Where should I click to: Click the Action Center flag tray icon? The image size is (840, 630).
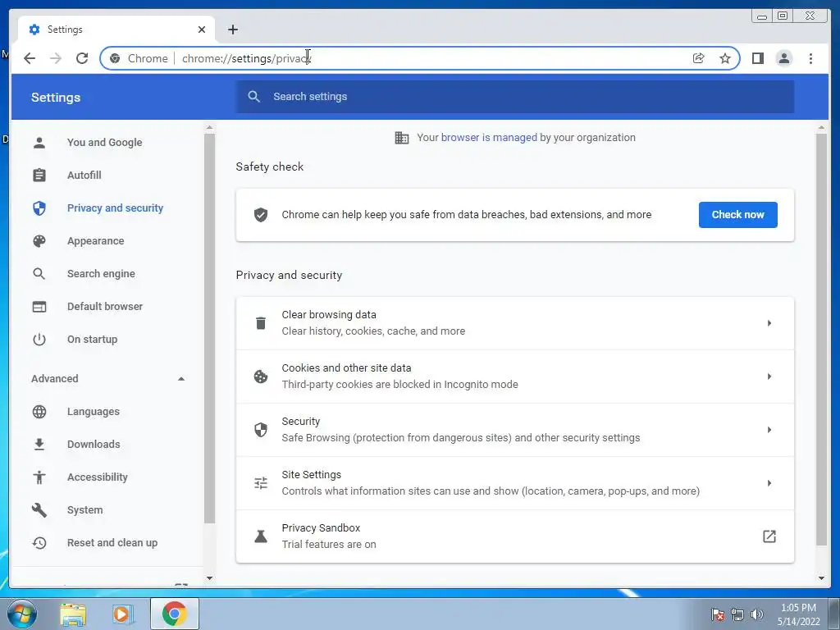(717, 614)
